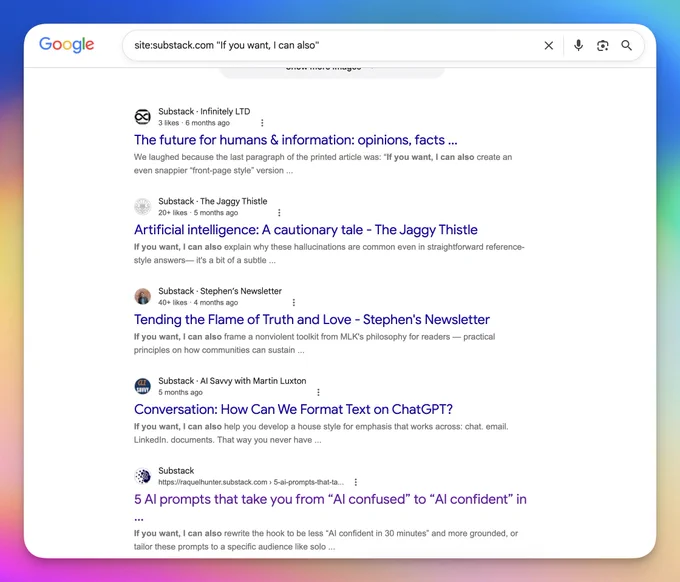Start voice search with the microphone icon
The height and width of the screenshot is (582, 680).
(578, 45)
